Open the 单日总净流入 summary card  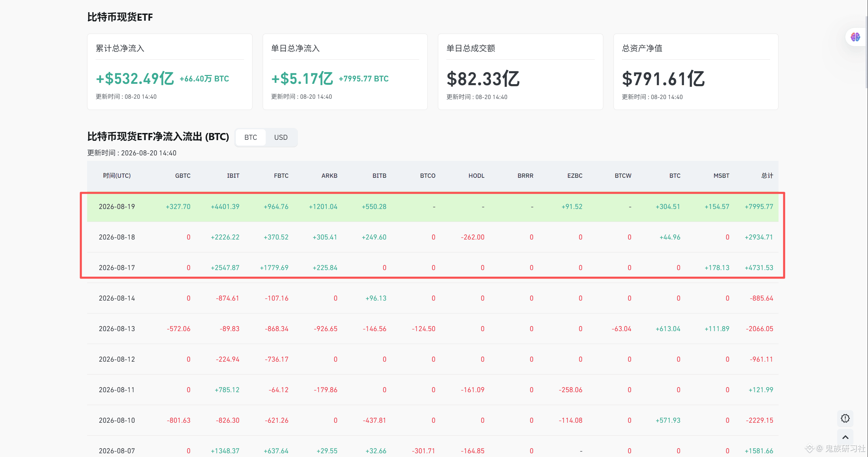345,72
